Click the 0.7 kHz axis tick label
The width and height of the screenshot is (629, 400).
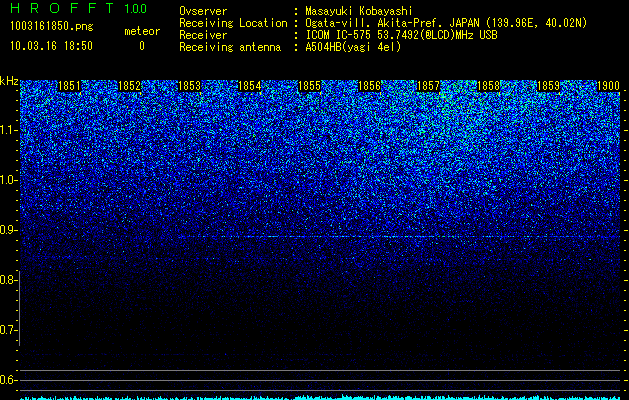point(8,330)
